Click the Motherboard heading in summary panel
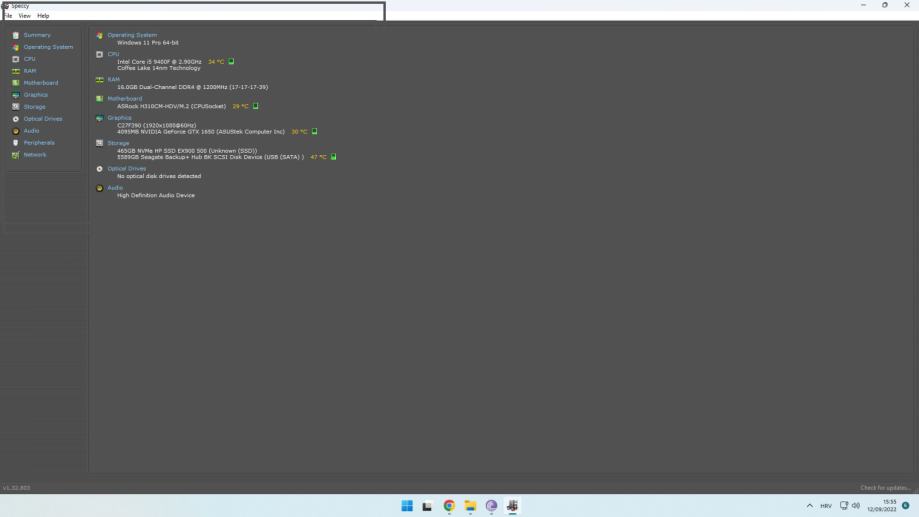The image size is (919, 517). (125, 98)
